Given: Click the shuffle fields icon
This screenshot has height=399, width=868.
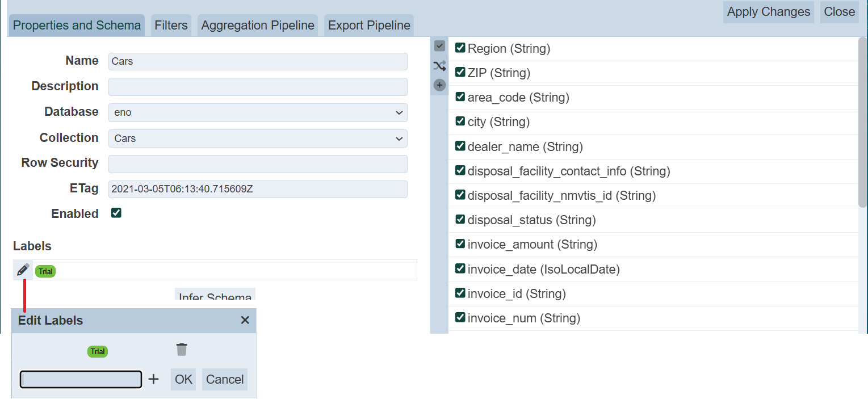Looking at the screenshot, I should pos(439,66).
